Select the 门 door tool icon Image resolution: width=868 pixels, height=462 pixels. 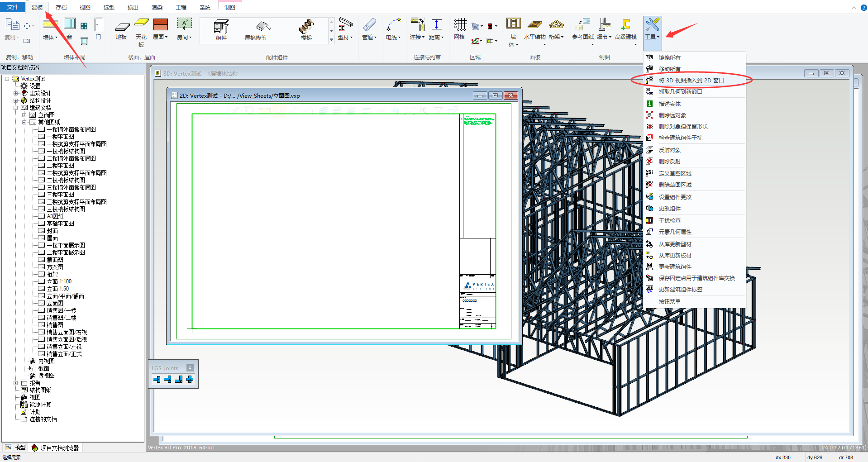99,24
